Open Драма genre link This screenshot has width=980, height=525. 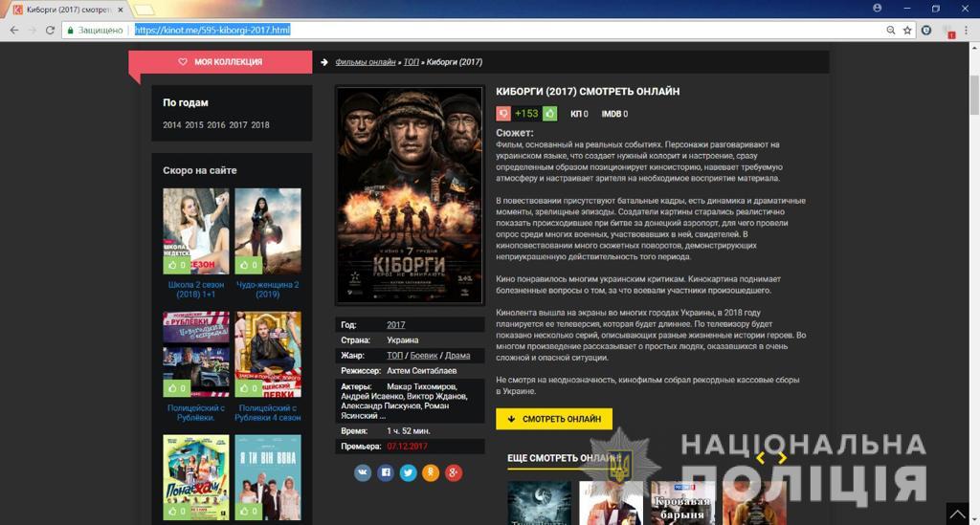(457, 355)
